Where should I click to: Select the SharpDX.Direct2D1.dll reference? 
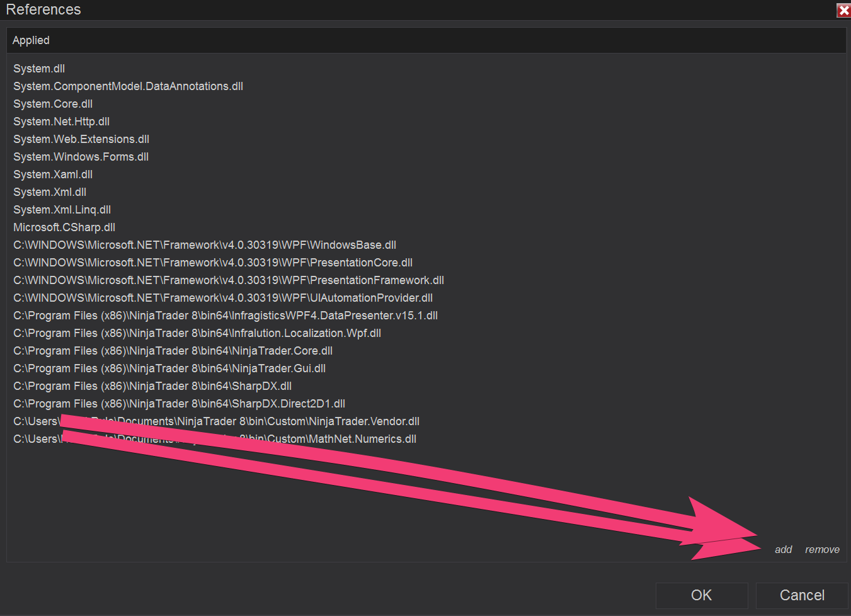pyautogui.click(x=180, y=404)
